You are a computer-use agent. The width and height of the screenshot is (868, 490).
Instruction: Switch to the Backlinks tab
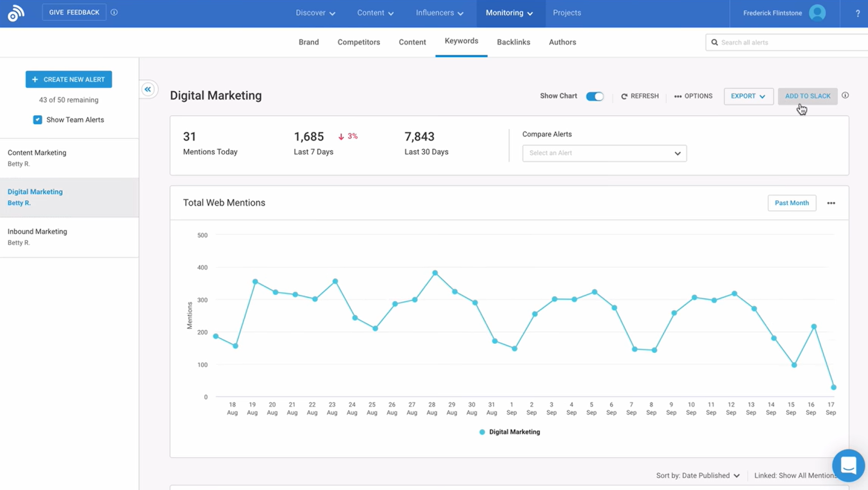(513, 42)
